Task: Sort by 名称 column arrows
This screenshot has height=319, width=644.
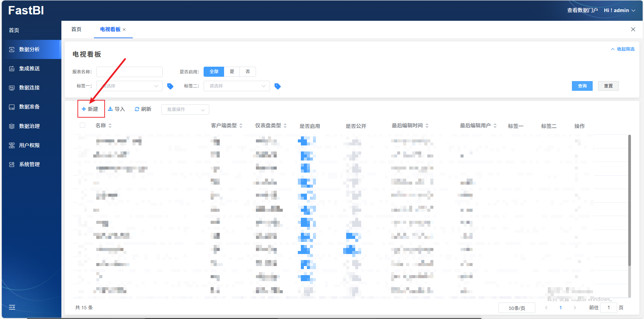Action: 110,126
